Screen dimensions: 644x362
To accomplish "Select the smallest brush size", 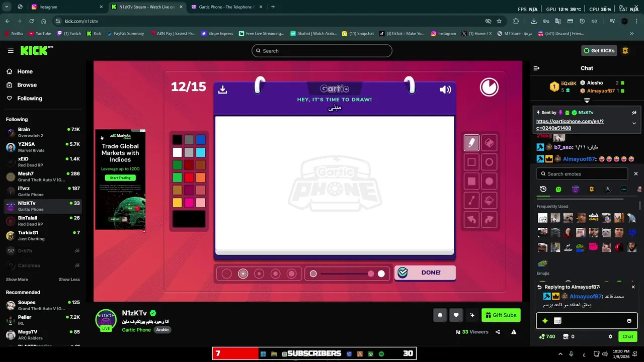I will pos(227,274).
